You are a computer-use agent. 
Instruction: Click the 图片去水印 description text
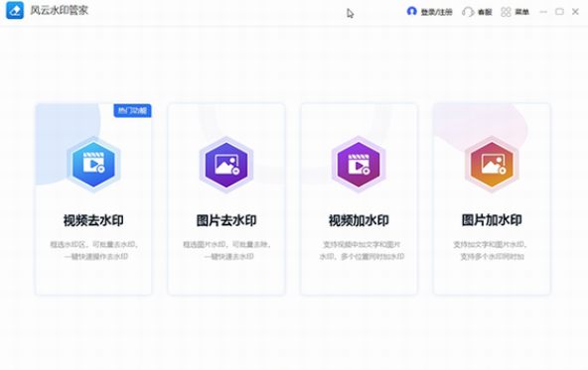click(227, 250)
